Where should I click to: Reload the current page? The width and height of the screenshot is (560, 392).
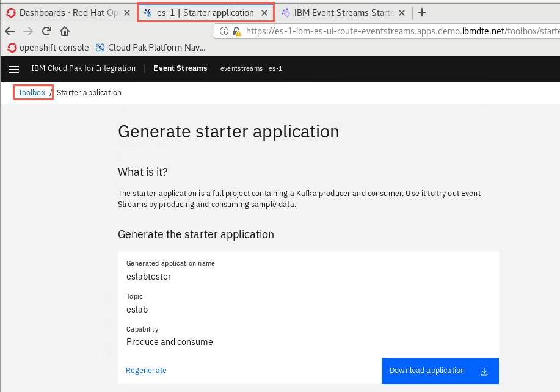46,31
